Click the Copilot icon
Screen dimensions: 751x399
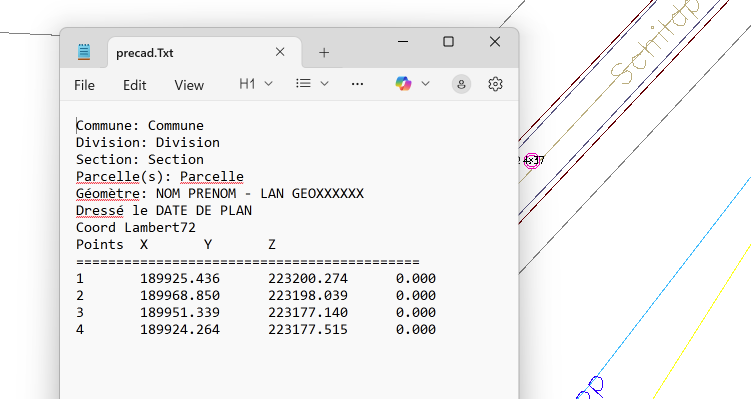coord(403,84)
